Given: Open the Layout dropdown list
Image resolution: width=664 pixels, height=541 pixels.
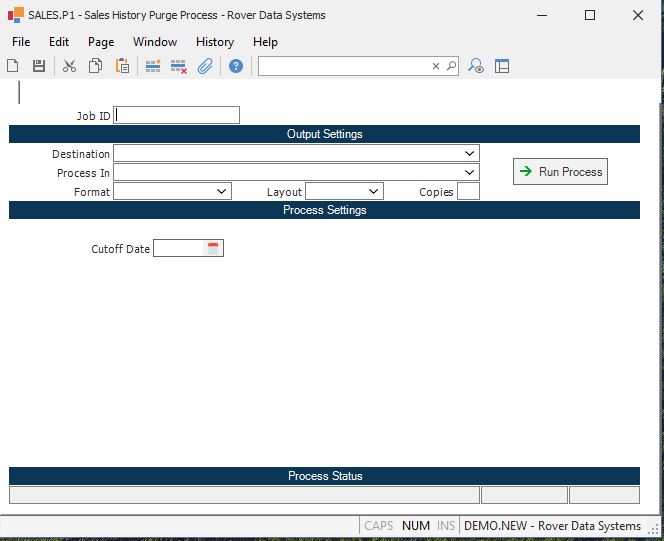Looking at the screenshot, I should pyautogui.click(x=373, y=191).
